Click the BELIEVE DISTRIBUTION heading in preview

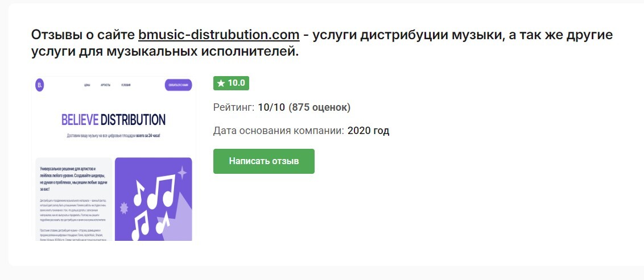point(113,120)
